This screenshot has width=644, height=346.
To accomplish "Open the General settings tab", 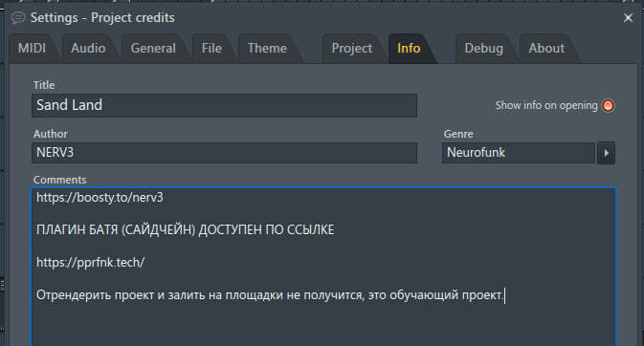I will 153,49.
